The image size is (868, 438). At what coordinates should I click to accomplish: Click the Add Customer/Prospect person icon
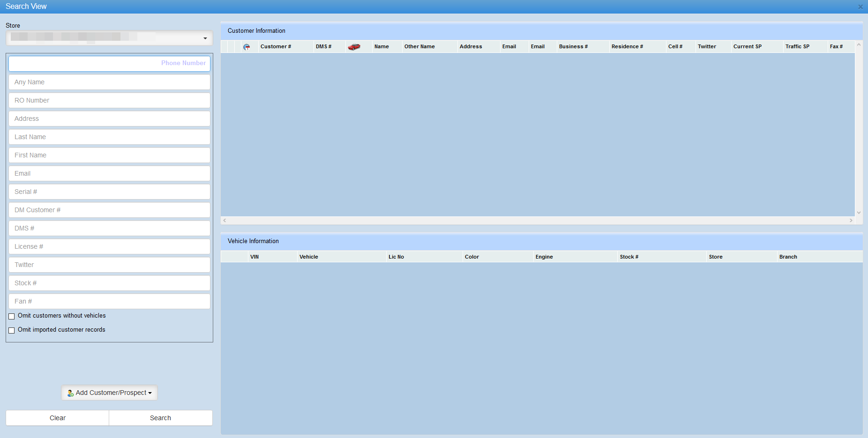click(70, 393)
